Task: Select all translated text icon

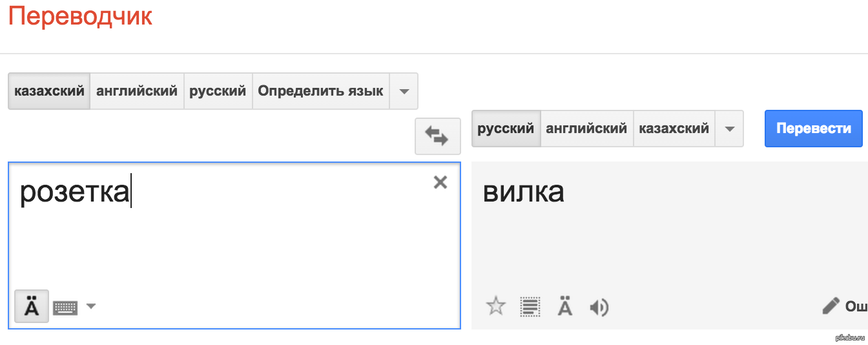Action: [530, 306]
